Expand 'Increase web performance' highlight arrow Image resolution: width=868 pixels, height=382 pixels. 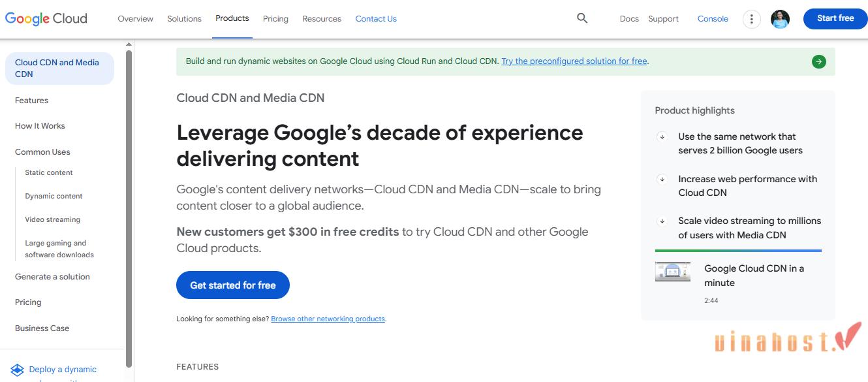[x=661, y=179]
